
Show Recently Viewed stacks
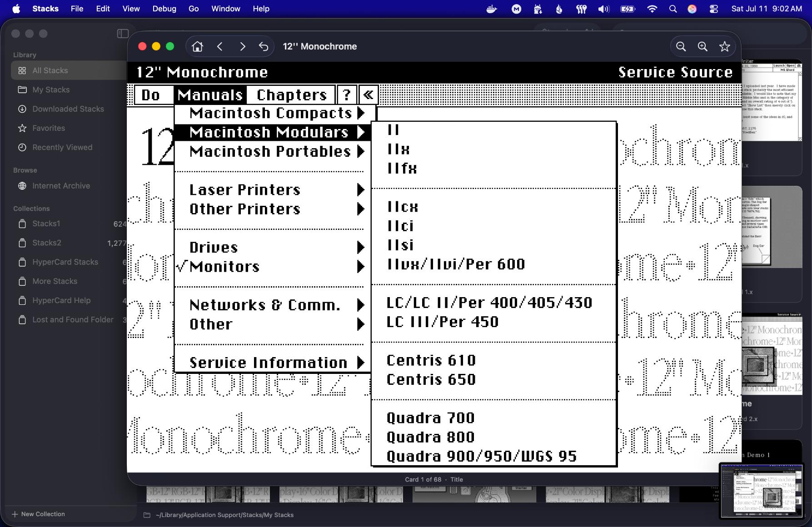click(x=69, y=147)
